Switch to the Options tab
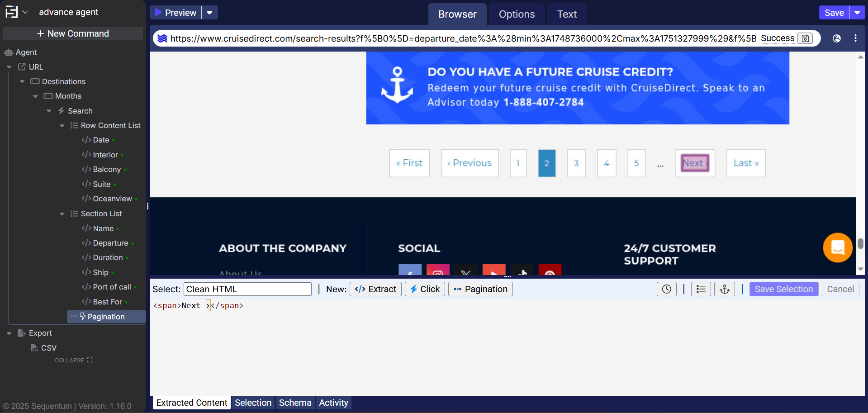Screen dimensions: 868x413 click(x=516, y=14)
